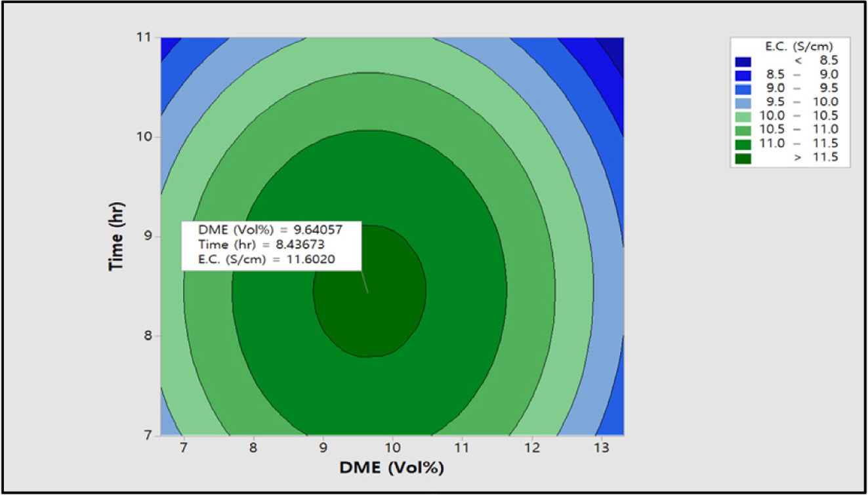
Task: Select the 8.5 – 9.0 legend color swatch
Action: tap(744, 75)
